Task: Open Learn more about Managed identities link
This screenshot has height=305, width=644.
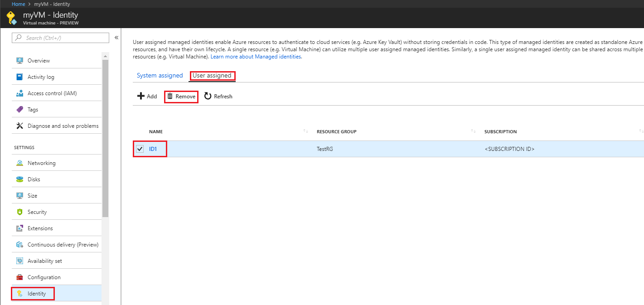Action: point(256,57)
